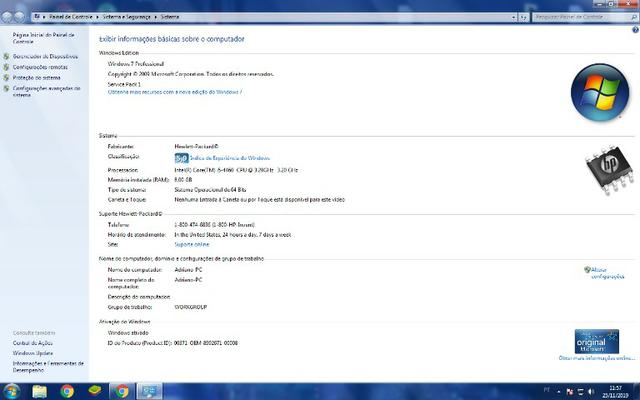Open Proteção do sistema in the sidebar
Screen dimensions: 640x400
37,78
